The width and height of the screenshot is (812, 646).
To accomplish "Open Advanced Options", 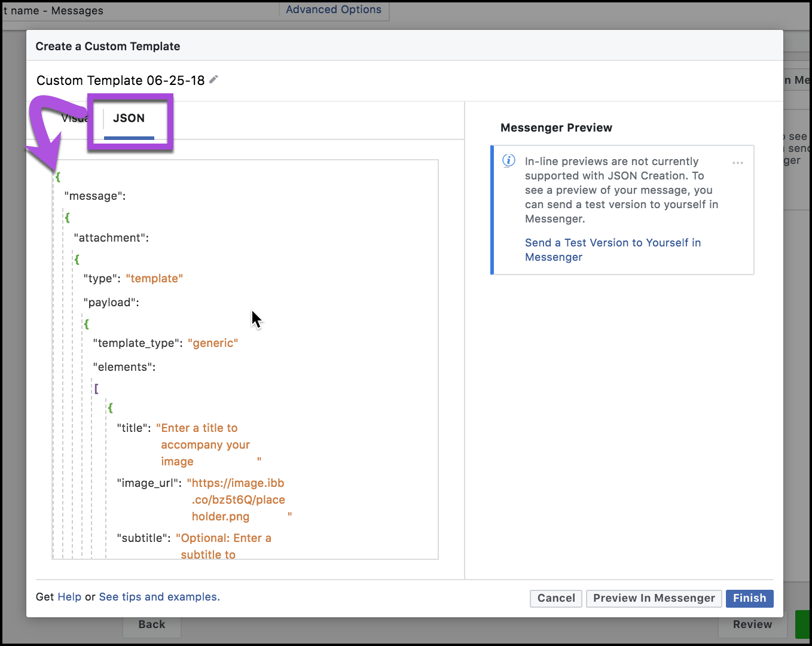I will [x=333, y=9].
